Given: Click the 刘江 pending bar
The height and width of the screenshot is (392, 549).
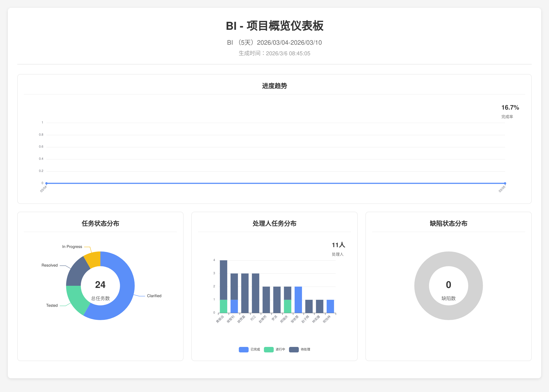Looking at the screenshot, I should pyautogui.click(x=255, y=293).
